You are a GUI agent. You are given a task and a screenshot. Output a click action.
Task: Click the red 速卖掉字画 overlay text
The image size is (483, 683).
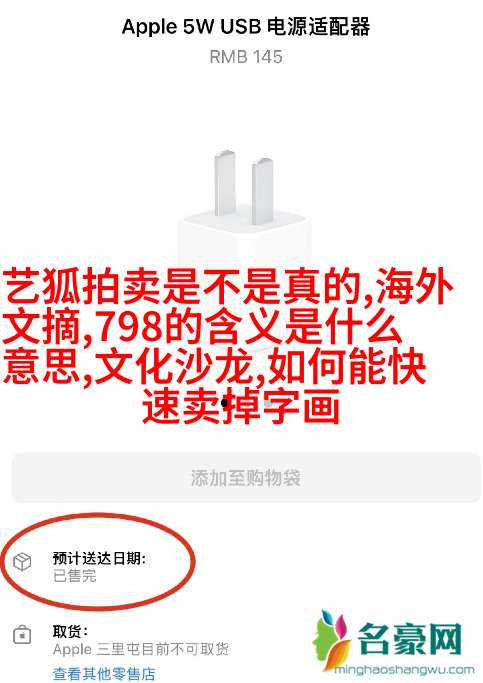point(241,407)
